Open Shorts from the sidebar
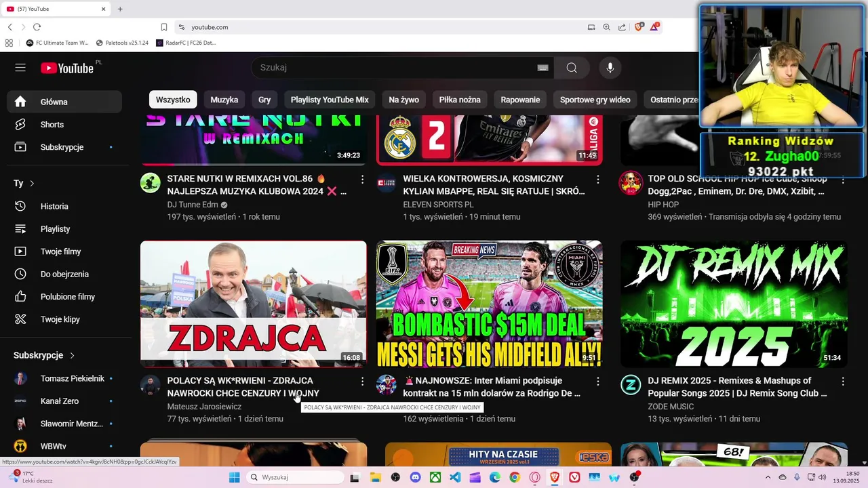Image resolution: width=868 pixels, height=488 pixels. [64, 125]
